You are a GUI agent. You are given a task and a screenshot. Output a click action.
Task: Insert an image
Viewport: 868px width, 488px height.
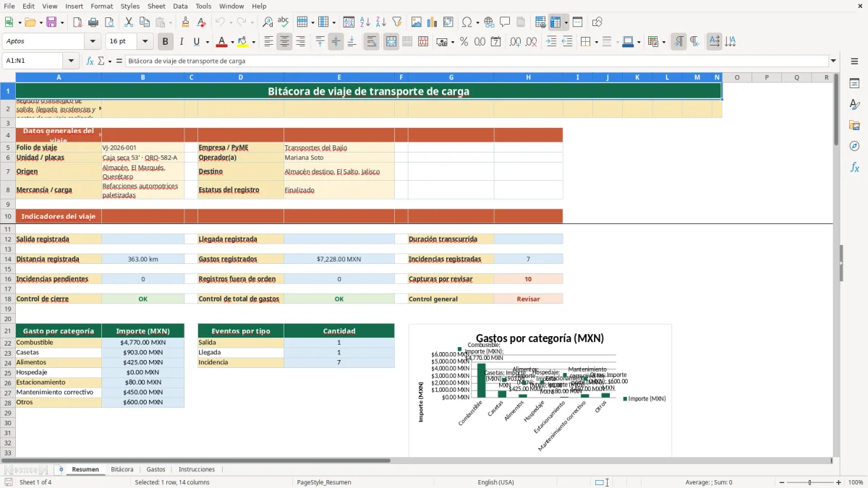pos(416,22)
